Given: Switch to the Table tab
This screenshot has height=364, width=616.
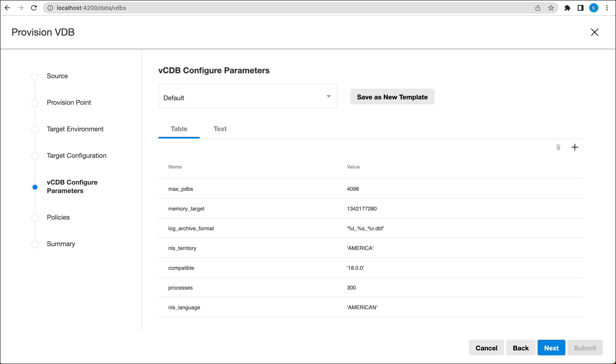Looking at the screenshot, I should click(x=179, y=129).
